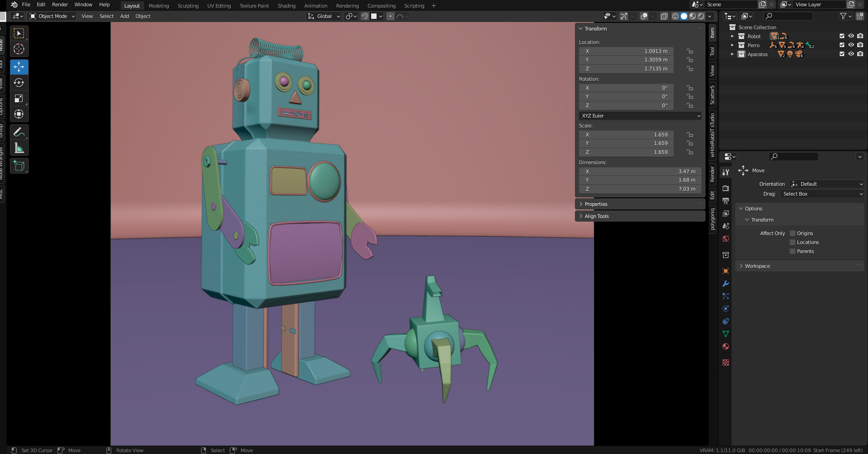Image resolution: width=868 pixels, height=454 pixels.
Task: Open the Tool sidebar tab
Action: [712, 52]
